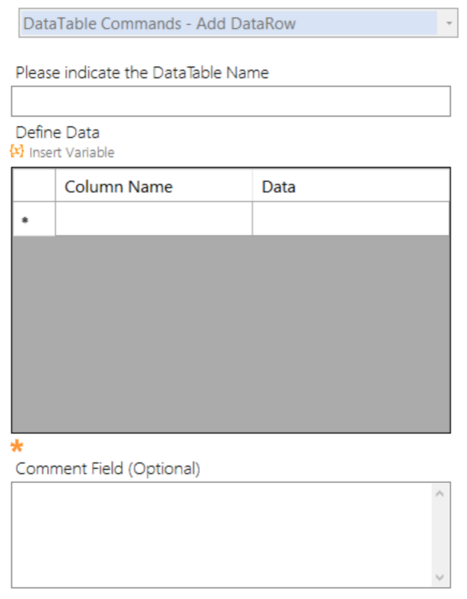Click the Please indicate the DataTable Name label

tap(142, 73)
